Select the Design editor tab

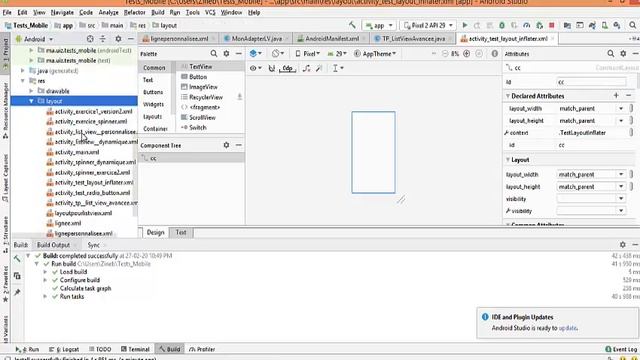coord(155,232)
